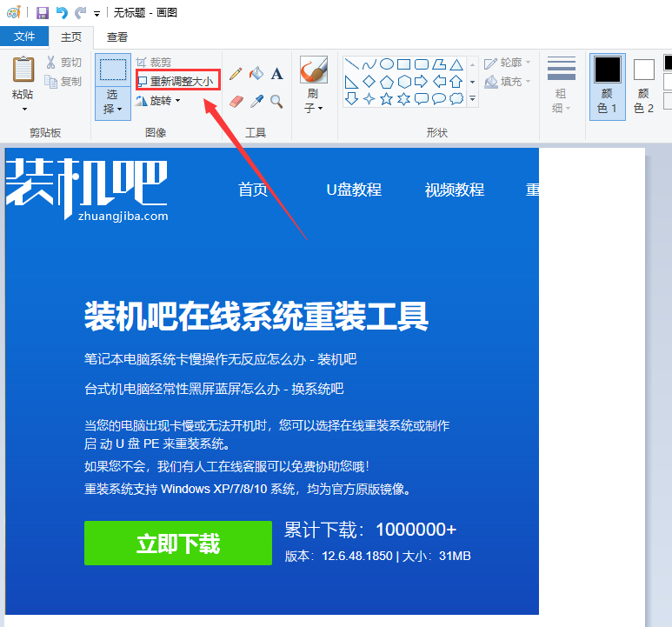Viewport: 672px width, 627px height.
Task: Switch to the View (查看) tab
Action: (117, 37)
